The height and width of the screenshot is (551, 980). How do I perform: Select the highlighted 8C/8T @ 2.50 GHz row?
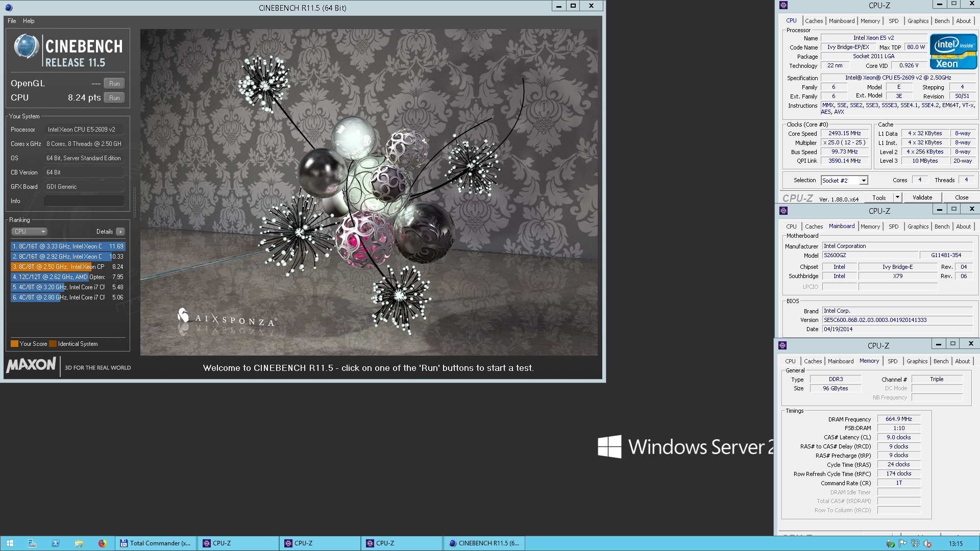(68, 267)
